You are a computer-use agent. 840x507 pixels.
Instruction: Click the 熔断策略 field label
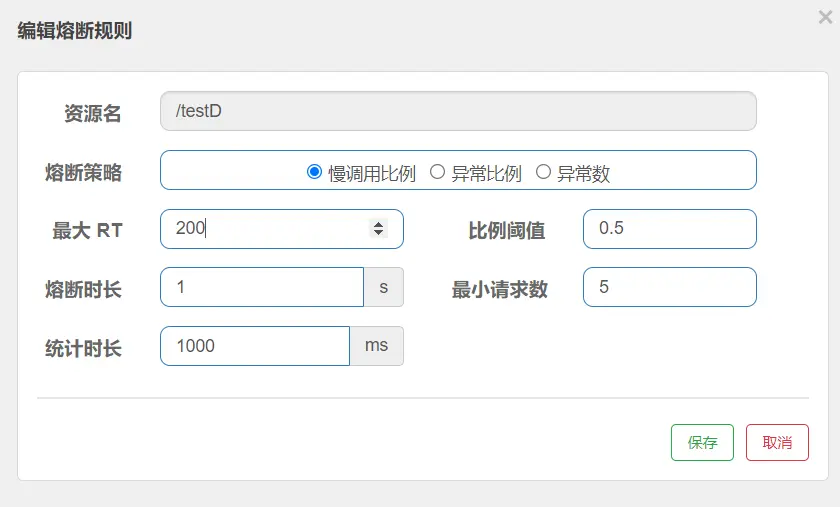tap(84, 173)
